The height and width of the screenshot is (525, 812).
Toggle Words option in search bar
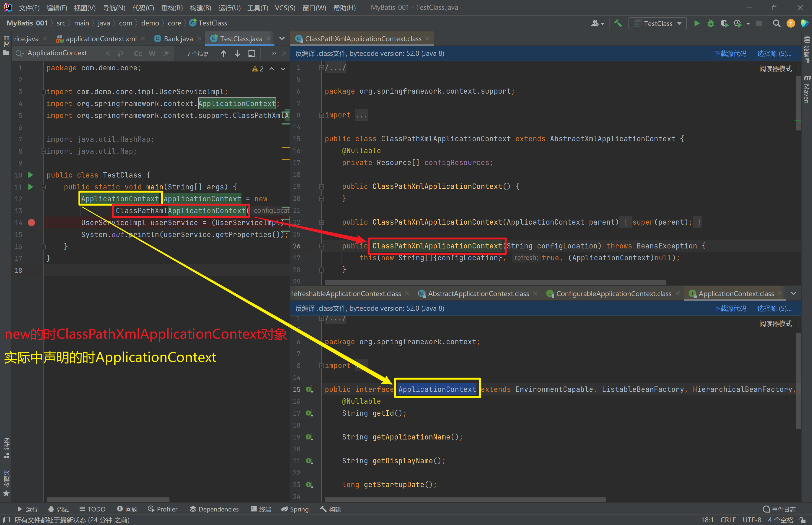152,54
